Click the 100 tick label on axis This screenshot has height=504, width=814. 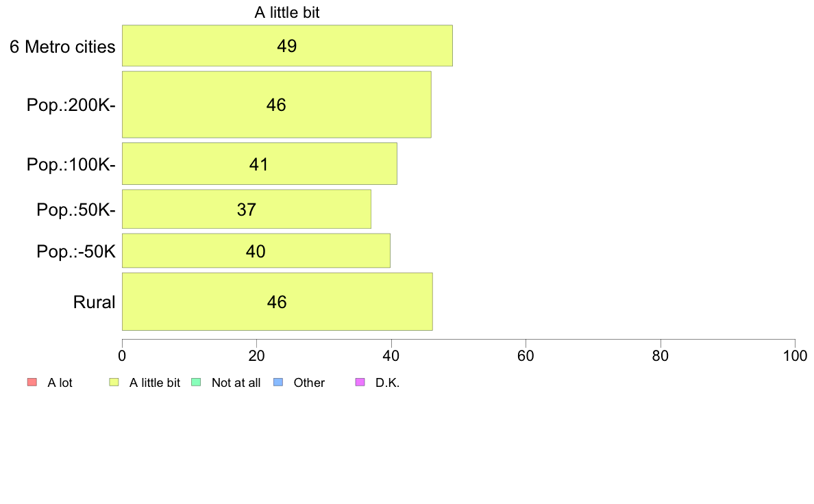(795, 355)
